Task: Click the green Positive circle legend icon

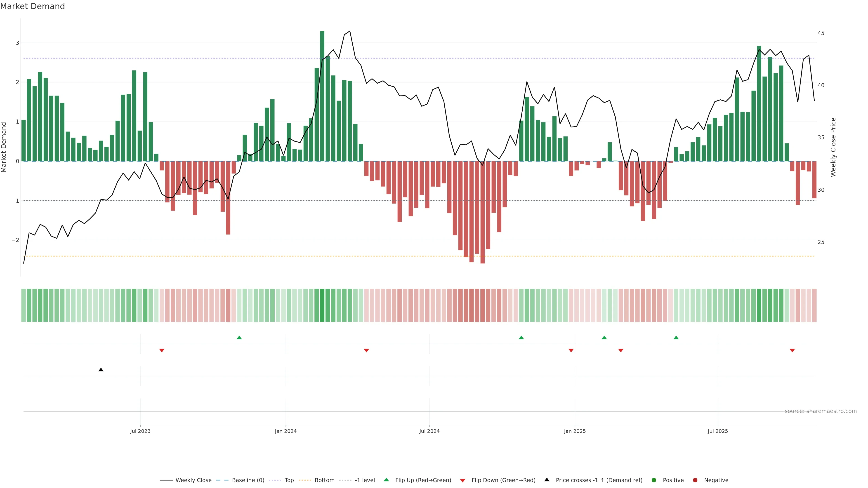Action: pyautogui.click(x=654, y=480)
